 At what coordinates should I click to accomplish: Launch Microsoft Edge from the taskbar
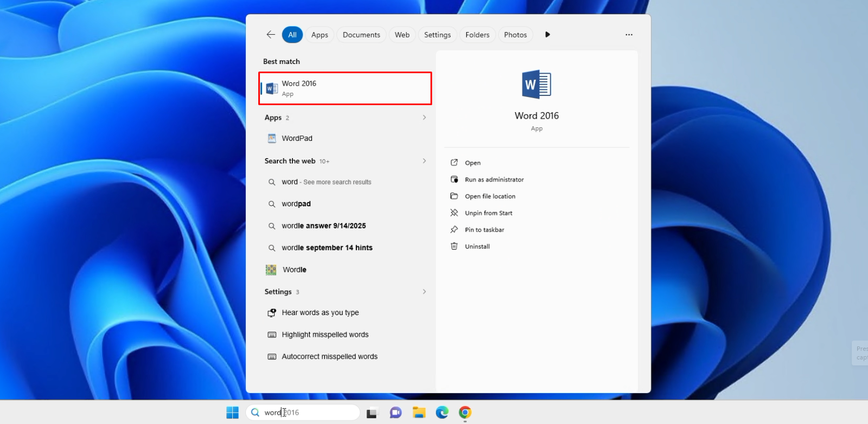[x=442, y=413]
